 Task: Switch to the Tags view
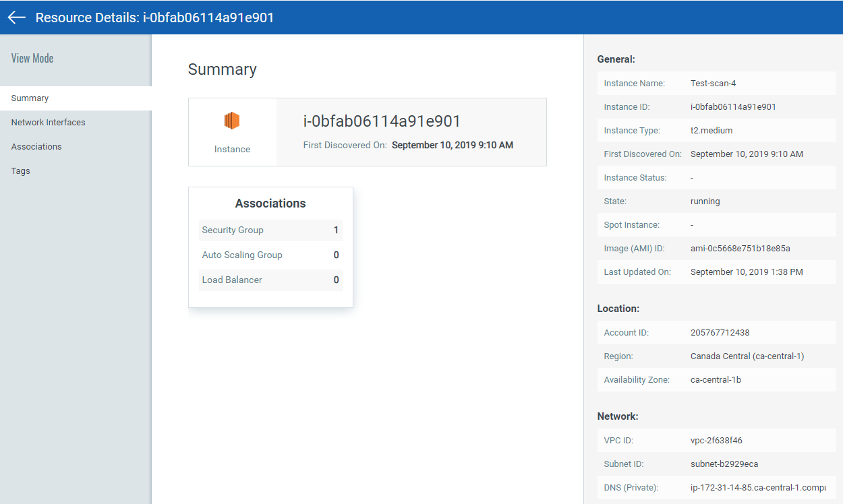76,171
